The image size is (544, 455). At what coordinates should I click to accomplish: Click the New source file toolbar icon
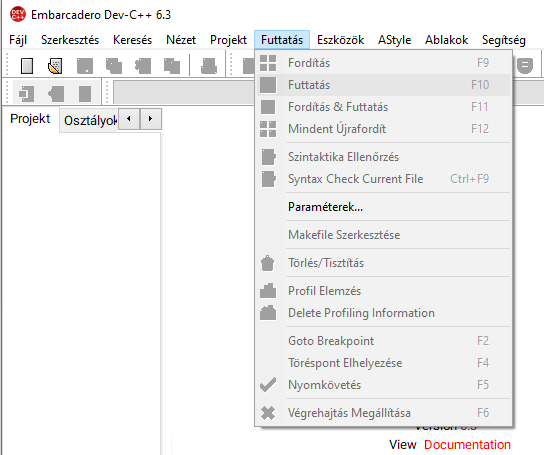27,66
